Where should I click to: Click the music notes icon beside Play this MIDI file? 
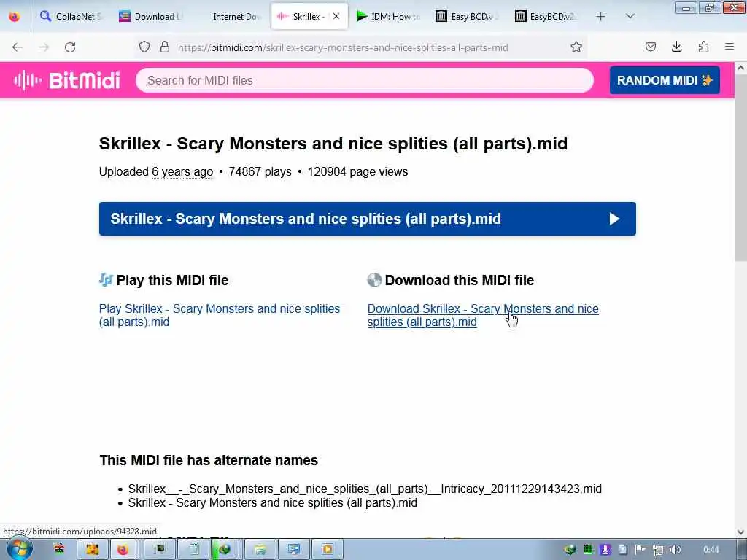coord(106,279)
